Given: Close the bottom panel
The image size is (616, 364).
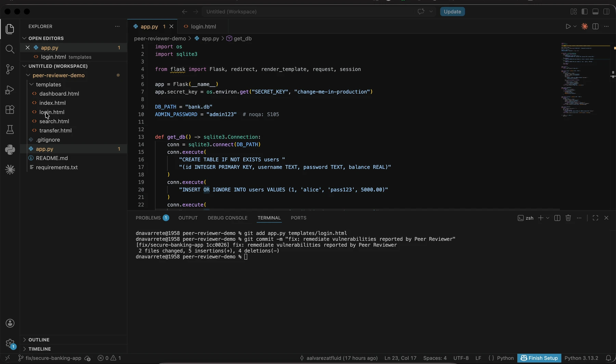Looking at the screenshot, I should click(606, 218).
